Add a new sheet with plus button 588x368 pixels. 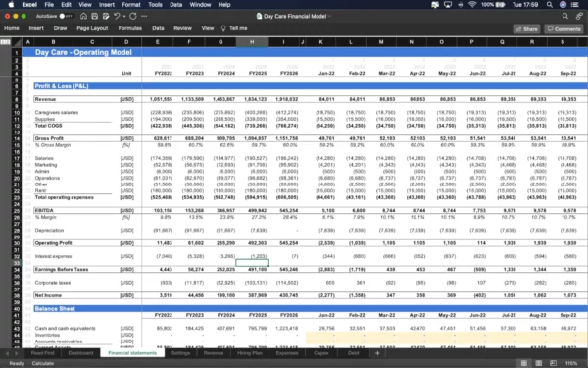(x=377, y=353)
